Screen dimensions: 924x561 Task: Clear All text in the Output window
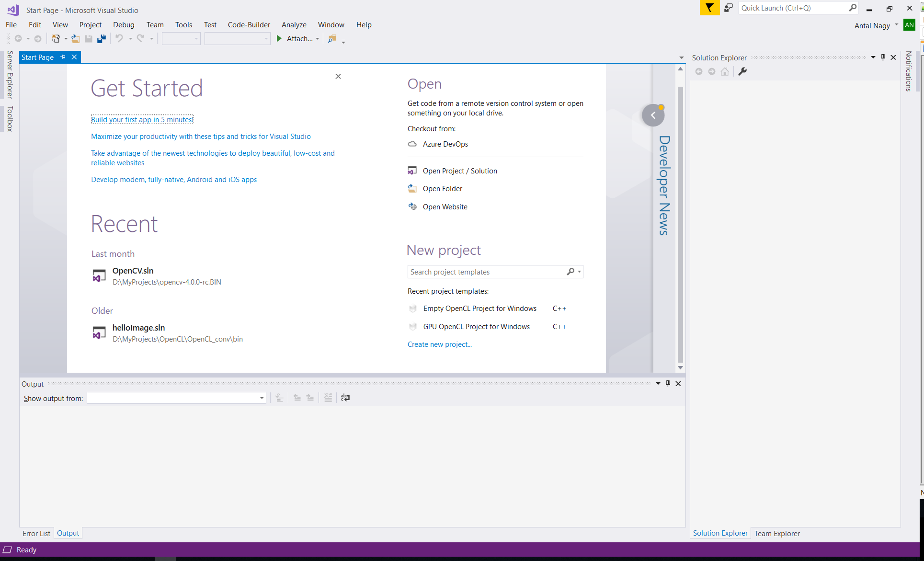(328, 398)
